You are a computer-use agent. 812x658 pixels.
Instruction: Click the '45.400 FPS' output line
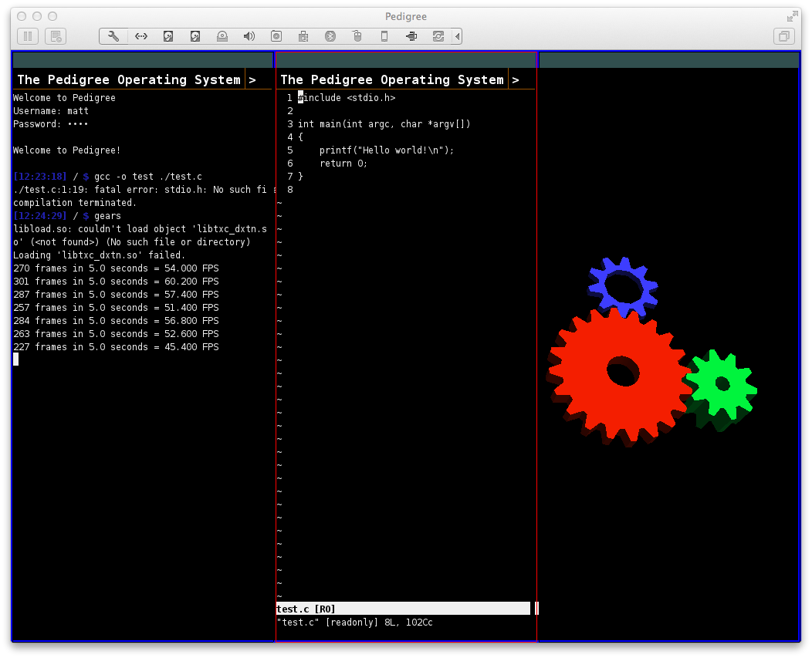[x=116, y=347]
